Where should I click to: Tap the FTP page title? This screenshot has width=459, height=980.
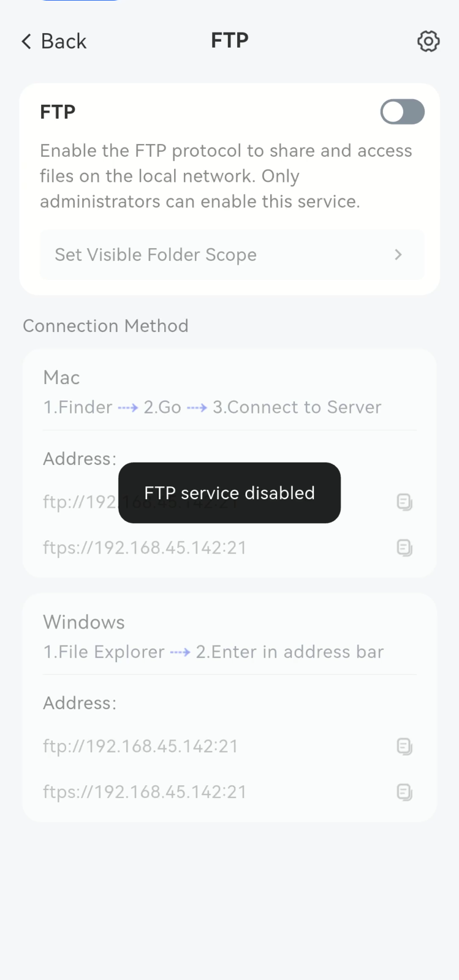[x=230, y=40]
